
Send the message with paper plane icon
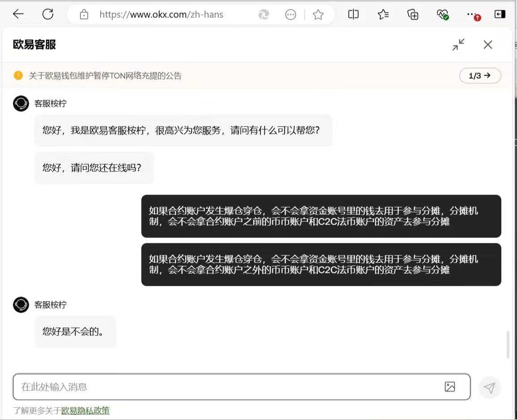(x=490, y=388)
